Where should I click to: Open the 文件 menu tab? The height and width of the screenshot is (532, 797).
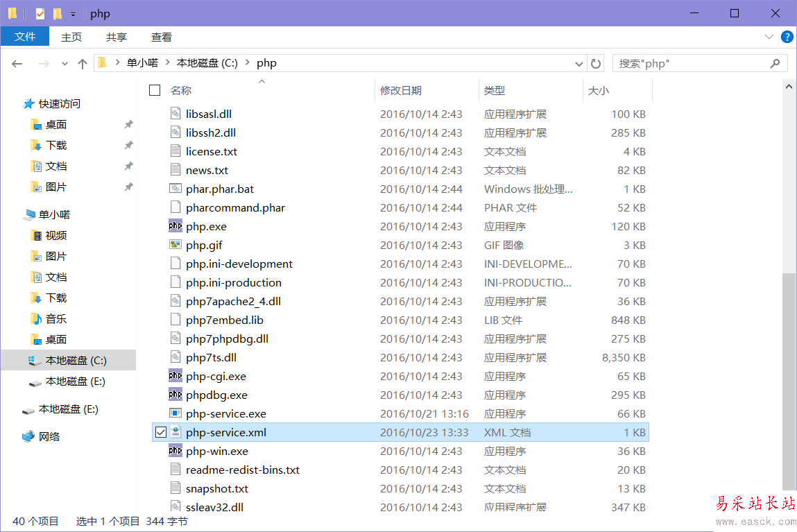(25, 37)
